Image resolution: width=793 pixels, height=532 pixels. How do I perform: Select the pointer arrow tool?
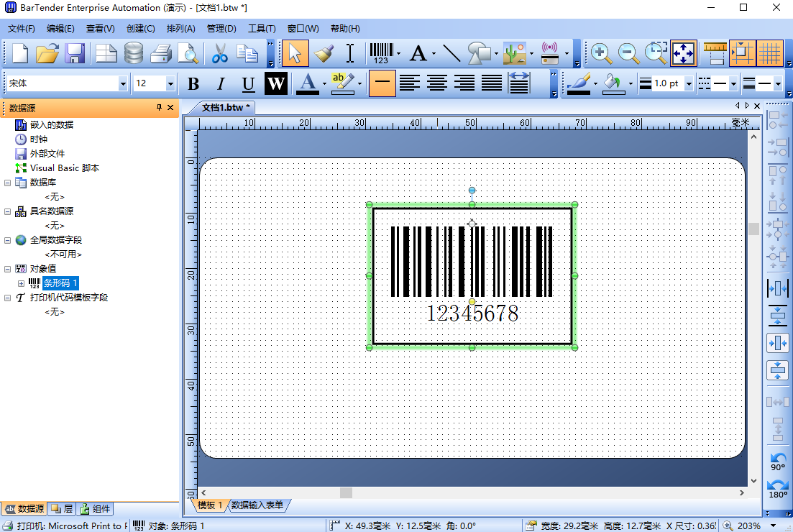(x=295, y=53)
